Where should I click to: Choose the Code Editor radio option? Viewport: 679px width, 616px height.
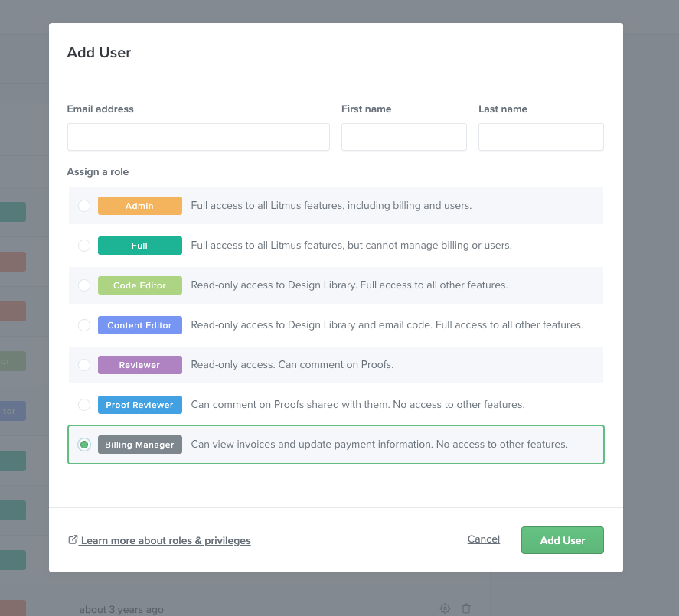[84, 285]
